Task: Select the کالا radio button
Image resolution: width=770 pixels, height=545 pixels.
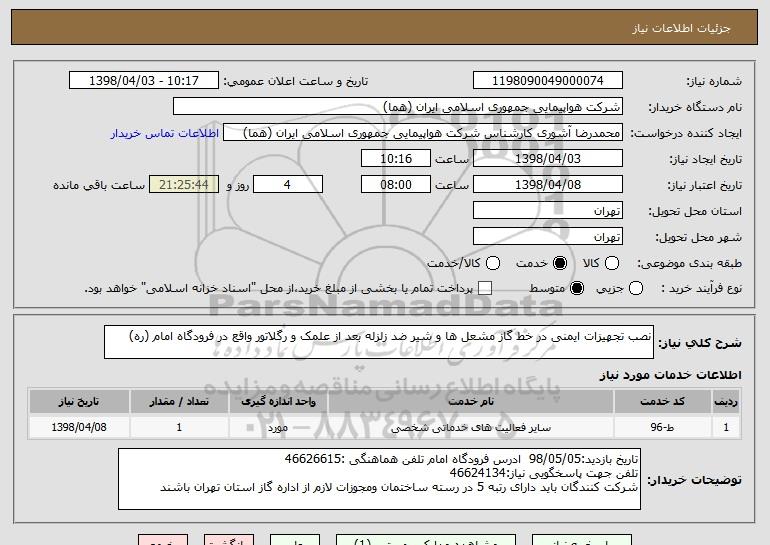Action: click(x=611, y=263)
